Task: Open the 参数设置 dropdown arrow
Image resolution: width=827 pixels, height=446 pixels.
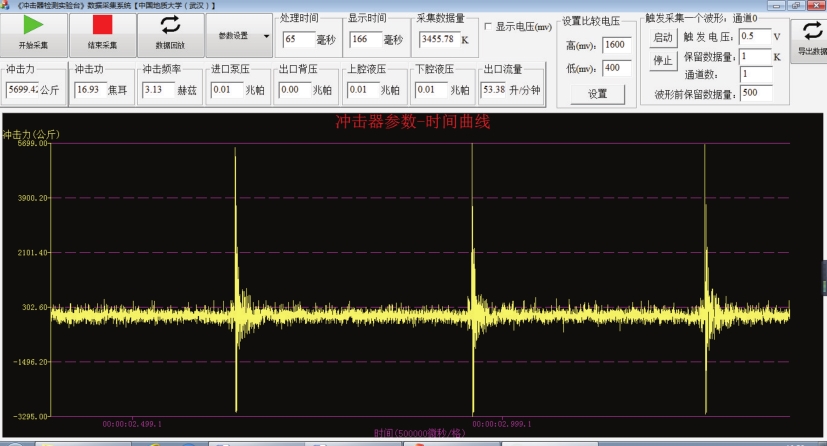Action: coord(266,36)
